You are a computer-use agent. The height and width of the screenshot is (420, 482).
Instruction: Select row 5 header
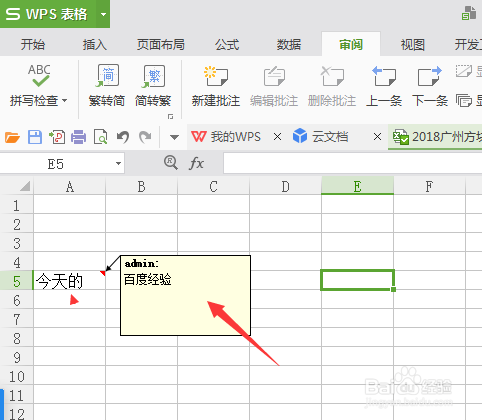pyautogui.click(x=16, y=281)
